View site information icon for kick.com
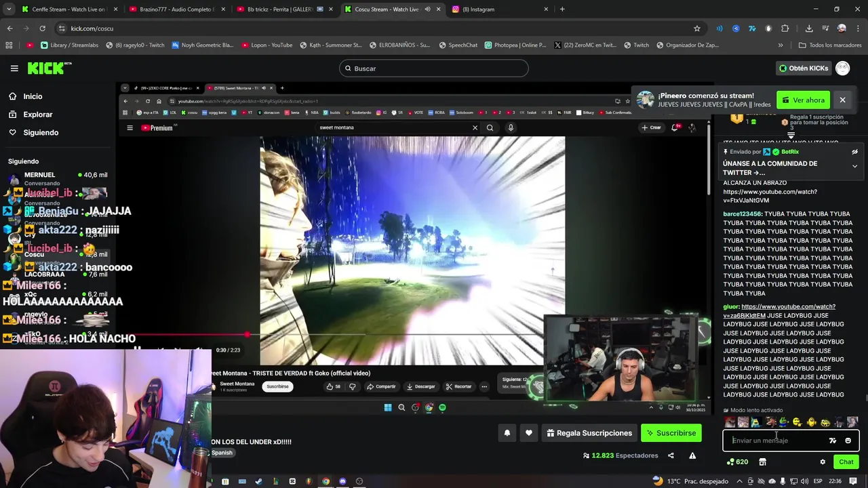This screenshot has height=488, width=868. [x=62, y=28]
